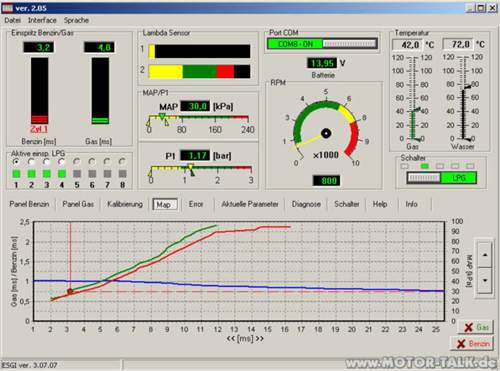Click the application icon in title bar

click(7, 8)
